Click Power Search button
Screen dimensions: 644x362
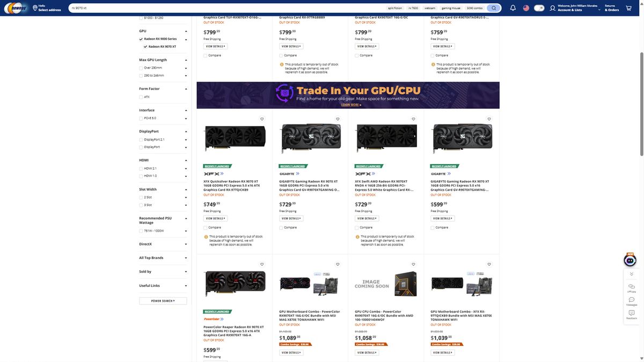click(163, 301)
